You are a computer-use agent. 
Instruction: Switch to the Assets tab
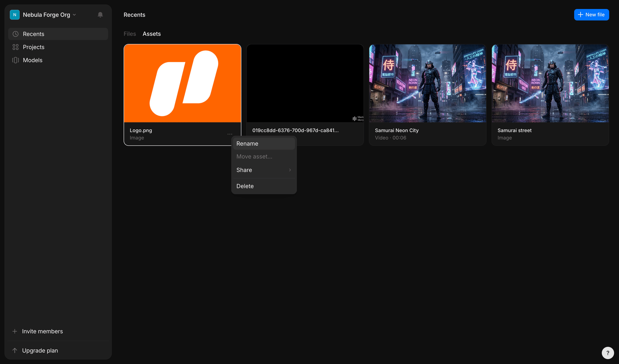tap(152, 34)
